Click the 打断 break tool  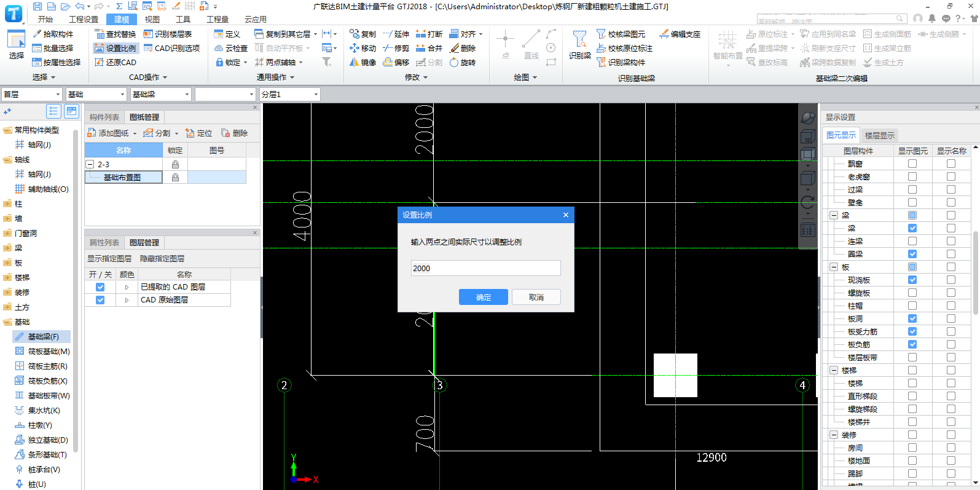[429, 34]
